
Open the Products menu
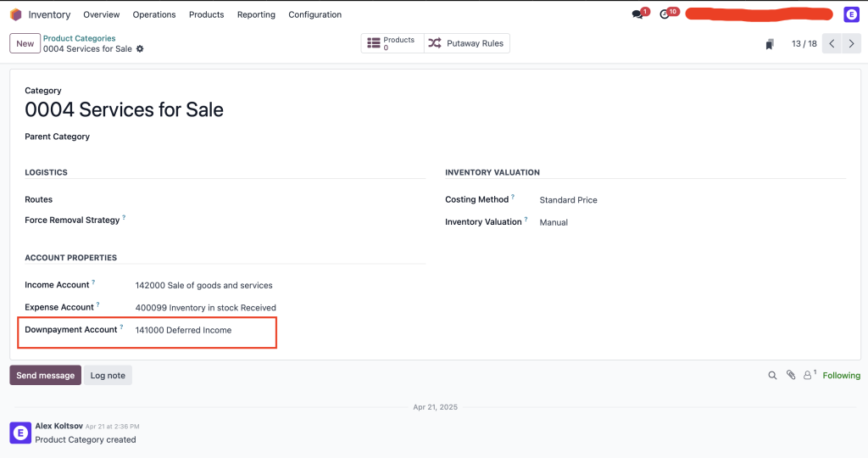click(207, 14)
